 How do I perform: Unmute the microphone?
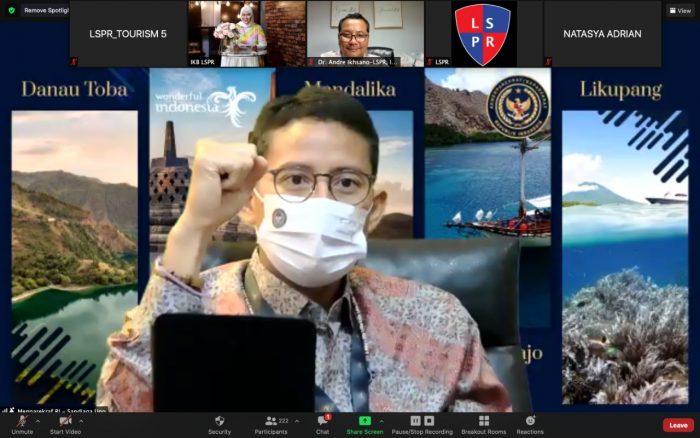click(x=22, y=424)
